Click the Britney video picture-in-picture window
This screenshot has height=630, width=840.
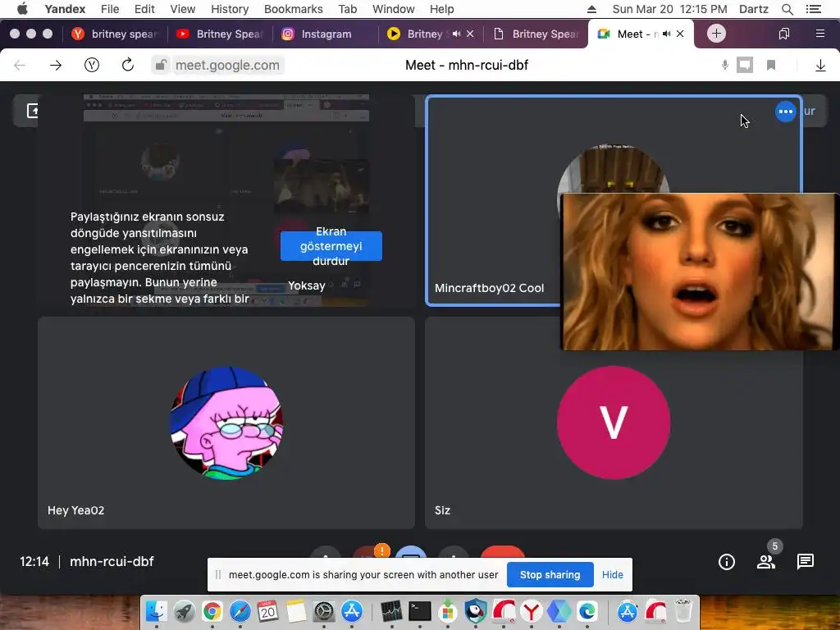point(699,272)
